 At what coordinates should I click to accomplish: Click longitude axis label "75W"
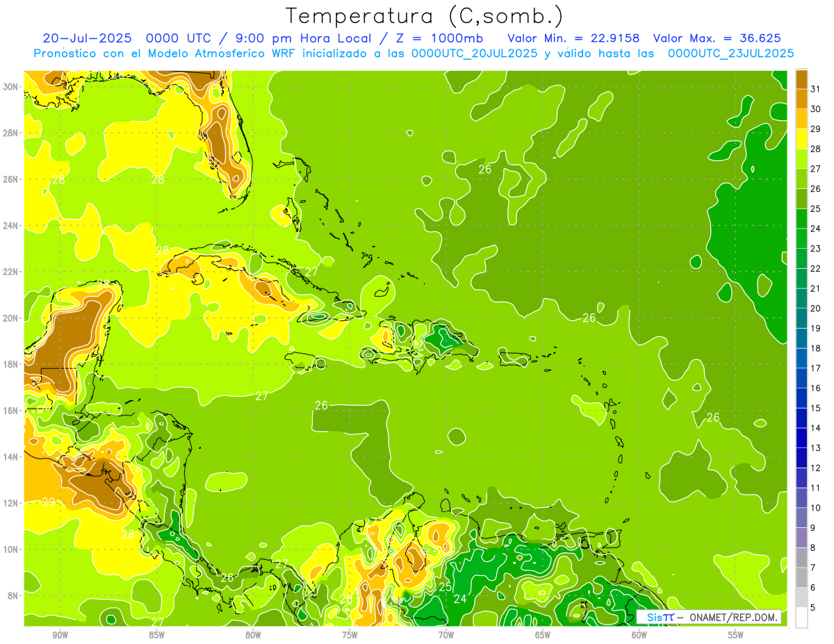350,636
